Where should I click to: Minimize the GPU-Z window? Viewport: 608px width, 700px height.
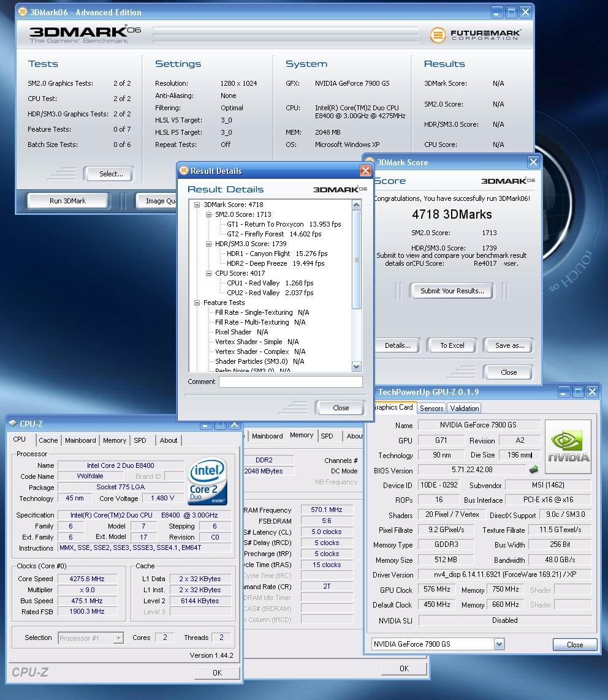point(563,392)
